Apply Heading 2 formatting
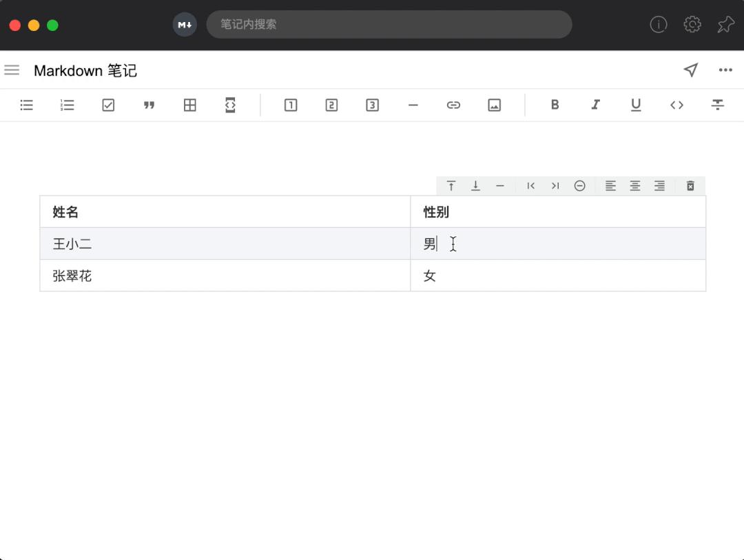 tap(331, 105)
